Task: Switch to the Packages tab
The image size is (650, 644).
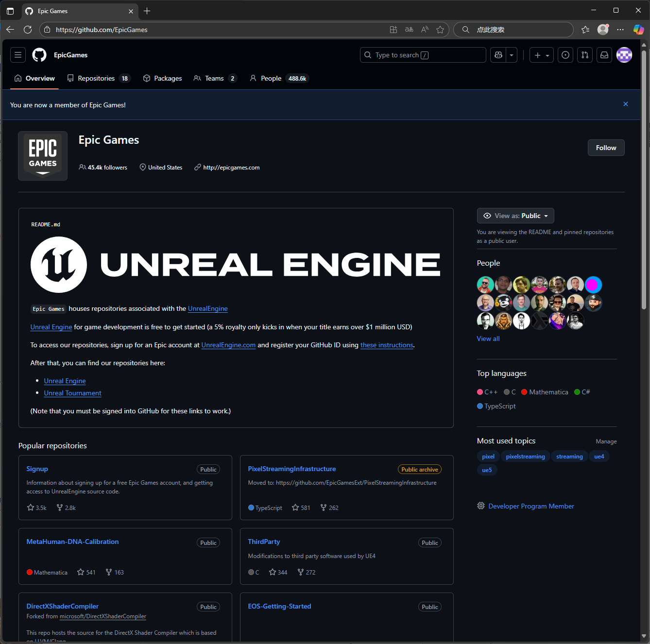Action: pyautogui.click(x=163, y=78)
